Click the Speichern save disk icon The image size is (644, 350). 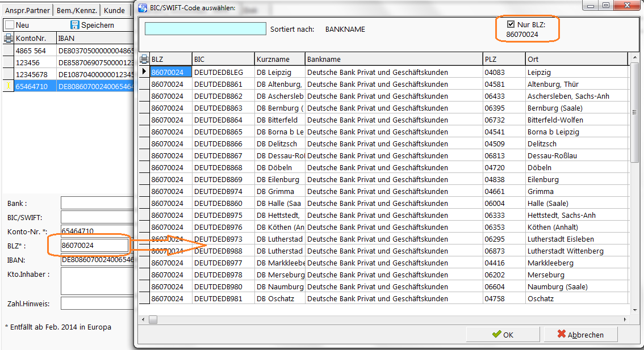click(x=75, y=25)
